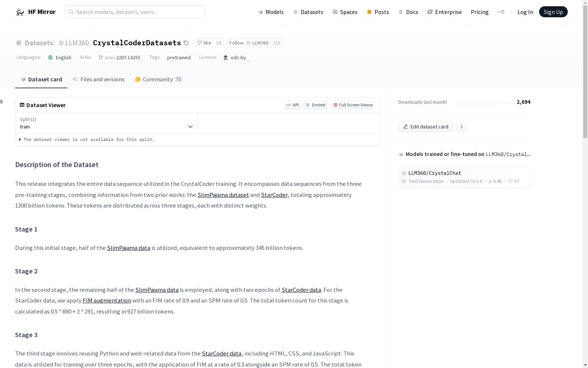Open Docs in navigation
Image resolution: width=588 pixels, height=368 pixels.
(x=408, y=12)
